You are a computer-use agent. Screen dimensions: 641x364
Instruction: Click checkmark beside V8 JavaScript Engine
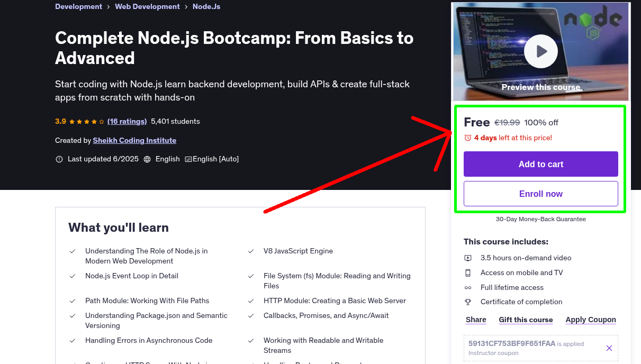coord(251,251)
